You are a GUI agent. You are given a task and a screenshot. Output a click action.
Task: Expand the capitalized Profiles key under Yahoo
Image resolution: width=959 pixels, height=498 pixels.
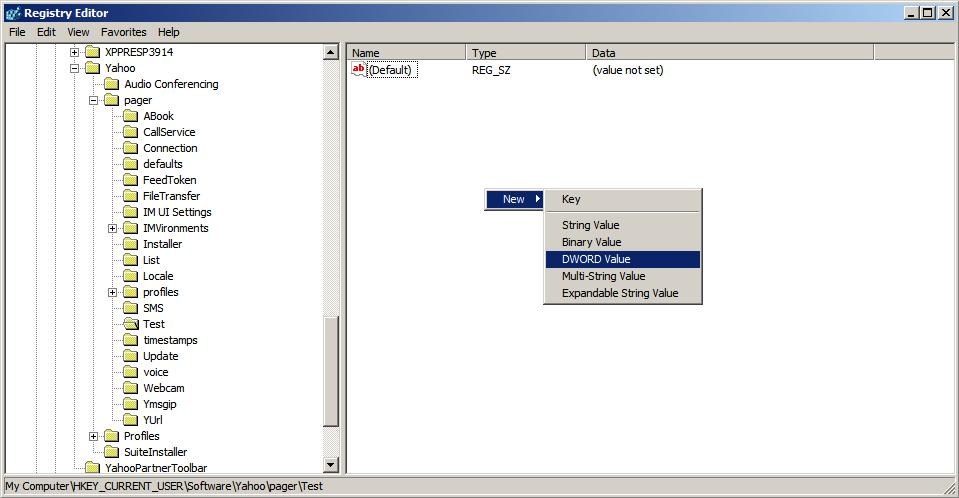pos(94,436)
